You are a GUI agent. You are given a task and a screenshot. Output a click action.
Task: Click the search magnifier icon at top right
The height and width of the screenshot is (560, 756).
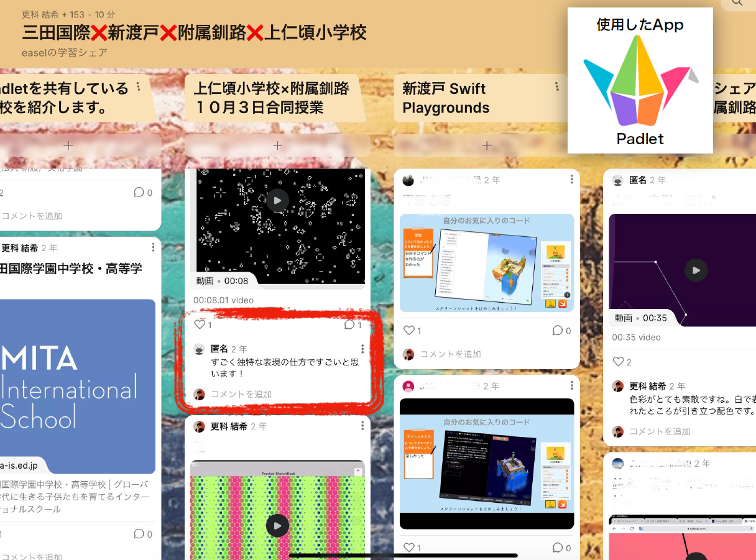tap(737, 3)
